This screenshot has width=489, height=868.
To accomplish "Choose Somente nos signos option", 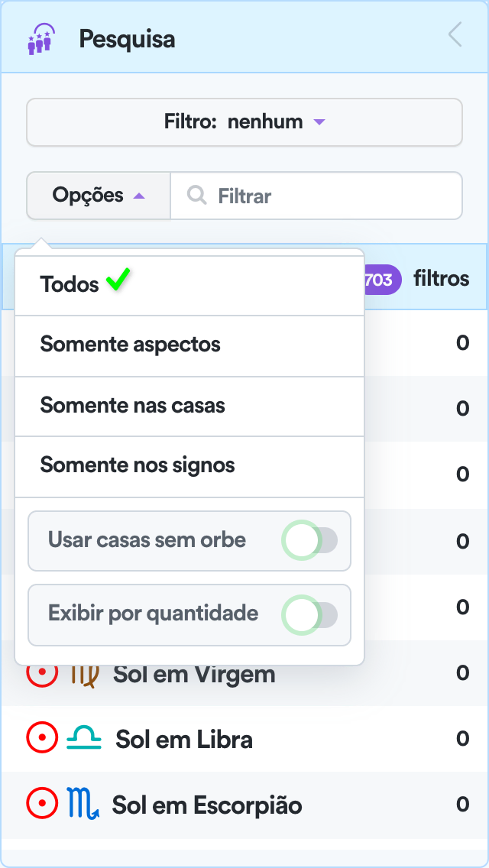I will [x=138, y=465].
